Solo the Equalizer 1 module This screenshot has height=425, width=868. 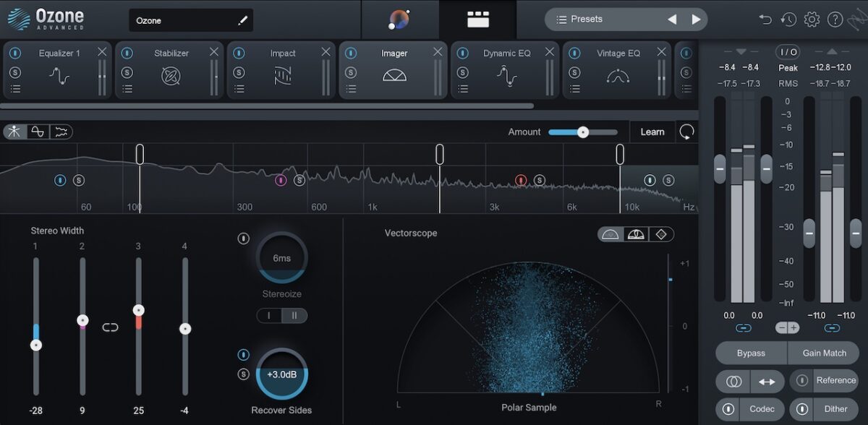pos(15,72)
